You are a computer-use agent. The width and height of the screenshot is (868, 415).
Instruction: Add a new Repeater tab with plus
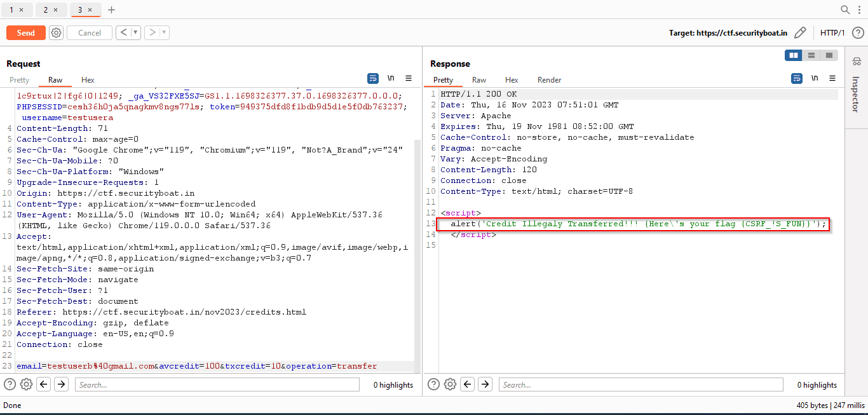(112, 10)
